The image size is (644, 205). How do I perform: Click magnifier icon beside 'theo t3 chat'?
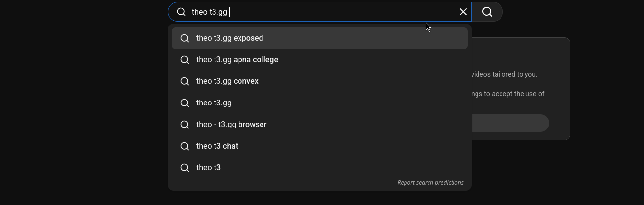[185, 146]
